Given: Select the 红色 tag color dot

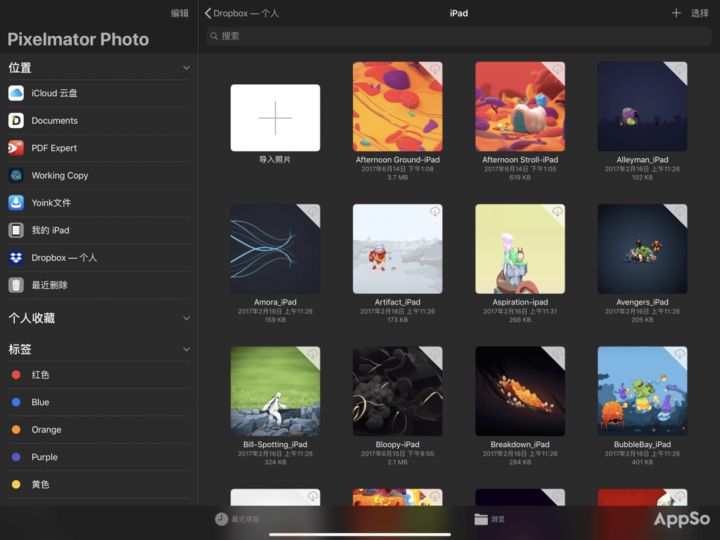Looking at the screenshot, I should pos(16,375).
